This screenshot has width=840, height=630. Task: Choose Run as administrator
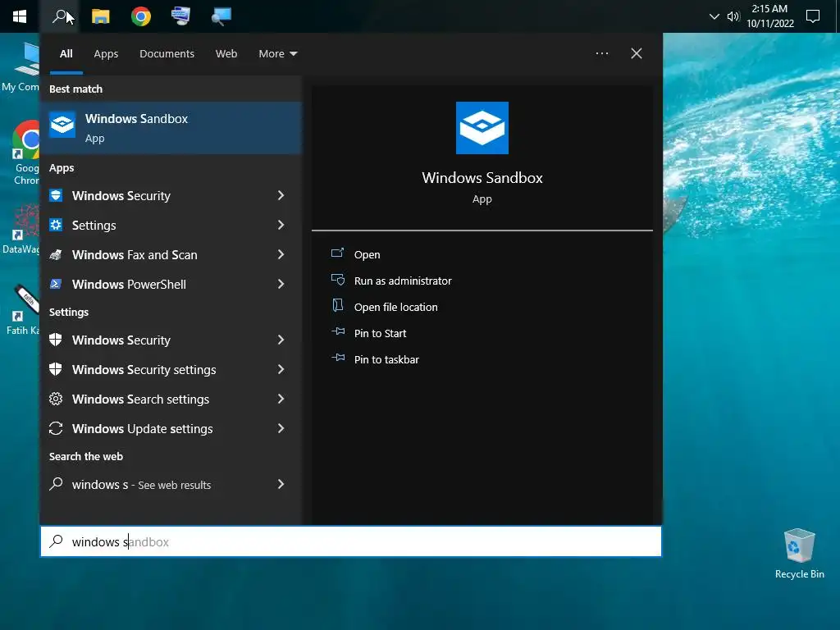tap(403, 281)
